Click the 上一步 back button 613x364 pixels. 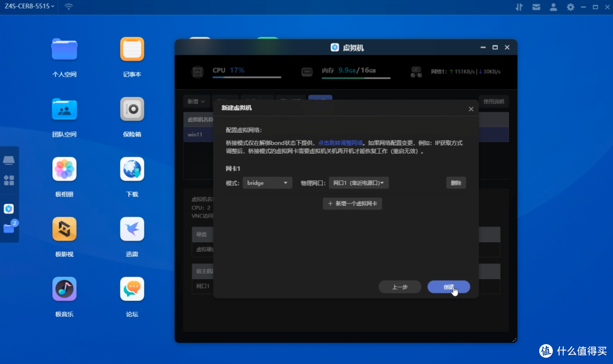pos(400,287)
